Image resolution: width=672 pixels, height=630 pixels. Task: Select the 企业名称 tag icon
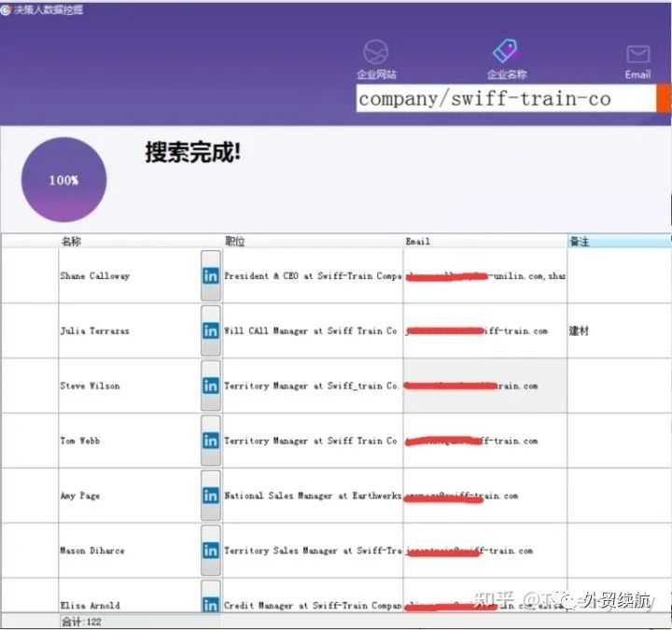[x=506, y=51]
